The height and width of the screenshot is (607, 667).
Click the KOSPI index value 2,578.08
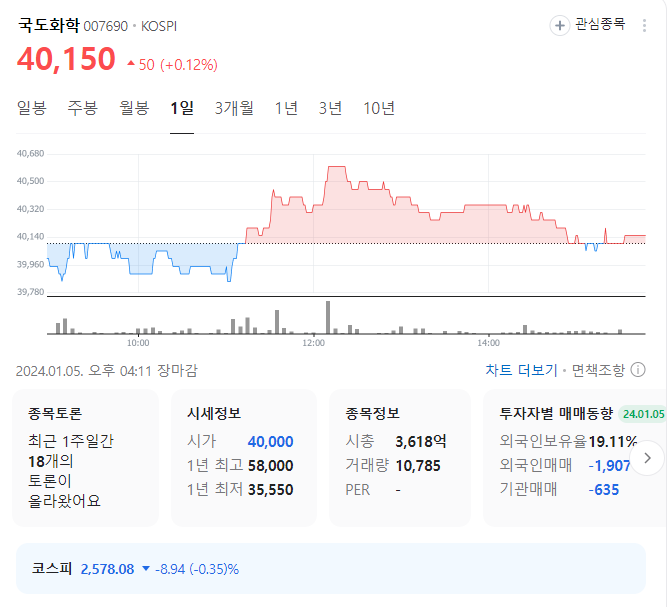tap(107, 569)
